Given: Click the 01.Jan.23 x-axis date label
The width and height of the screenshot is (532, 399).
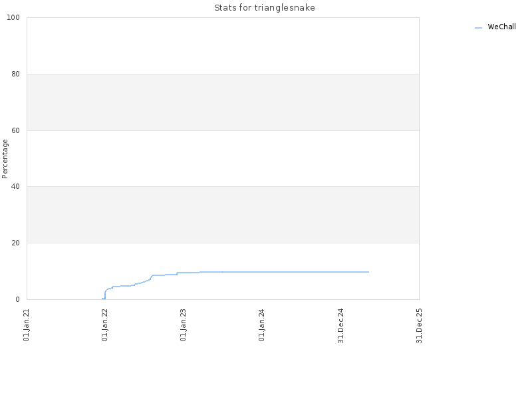Looking at the screenshot, I should tap(184, 325).
